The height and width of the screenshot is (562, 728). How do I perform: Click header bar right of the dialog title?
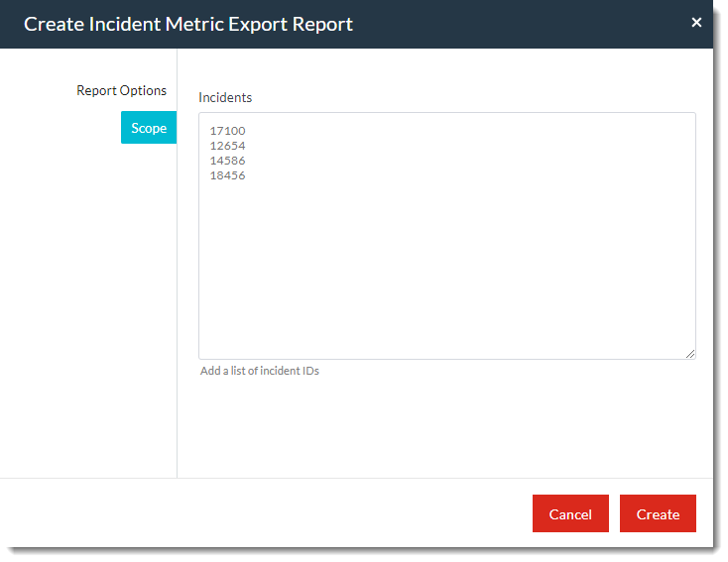click(x=516, y=24)
